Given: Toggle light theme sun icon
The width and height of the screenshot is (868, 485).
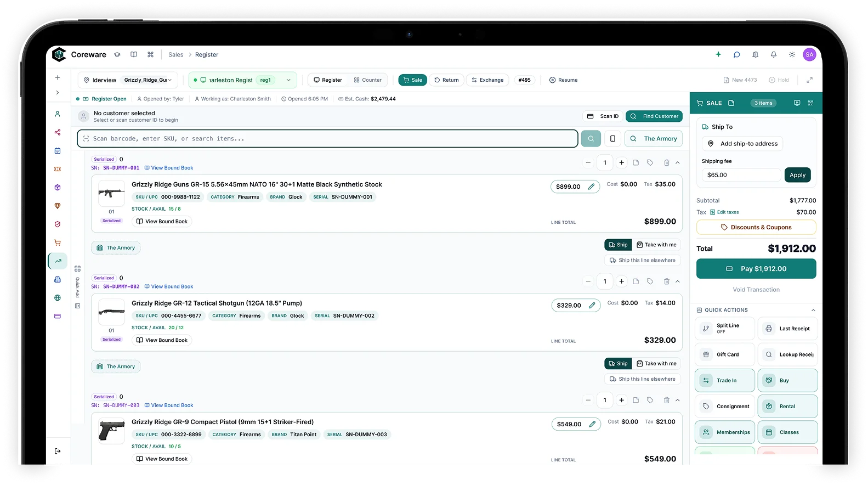Looking at the screenshot, I should pos(792,55).
